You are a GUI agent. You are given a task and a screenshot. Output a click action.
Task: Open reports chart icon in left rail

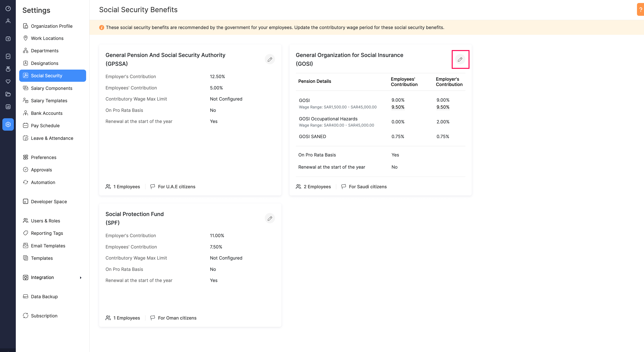8,107
